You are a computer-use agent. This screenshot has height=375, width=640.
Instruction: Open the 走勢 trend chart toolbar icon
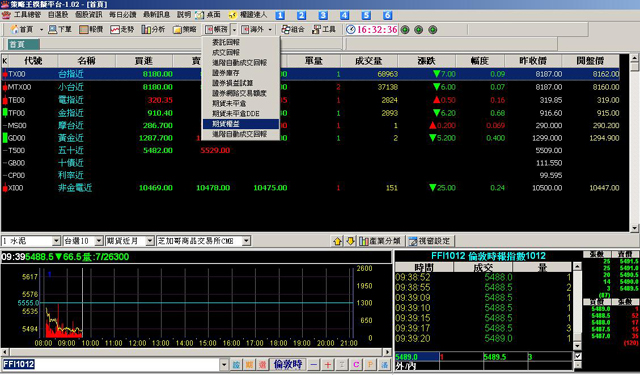[122, 29]
